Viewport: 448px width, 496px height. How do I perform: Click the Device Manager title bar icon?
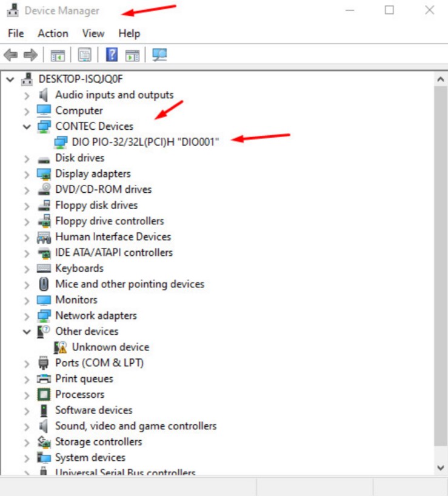pyautogui.click(x=13, y=10)
